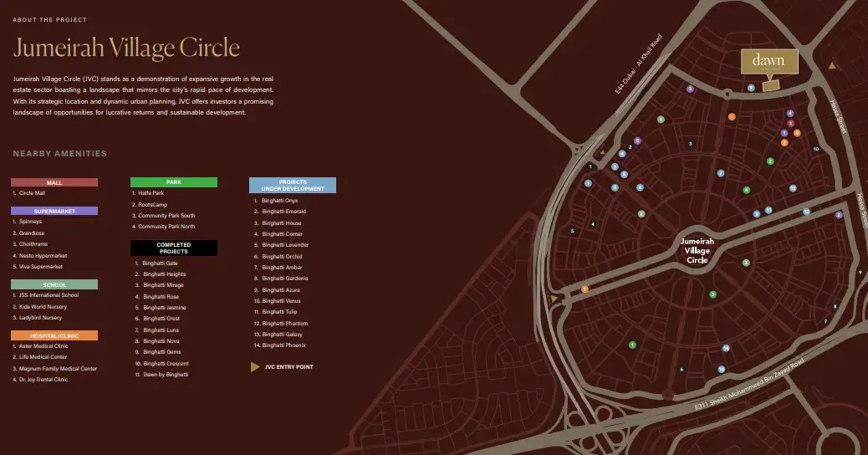Click the gold dawn callout label on the map
The width and height of the screenshot is (868, 455).
click(x=769, y=61)
